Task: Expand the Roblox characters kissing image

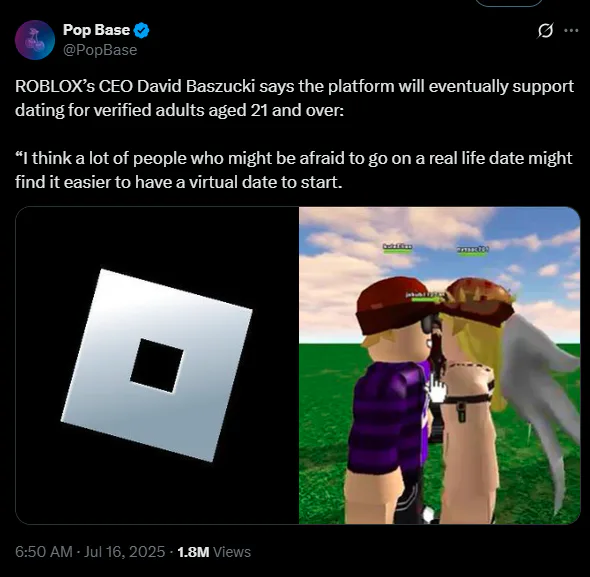Action: (x=439, y=365)
